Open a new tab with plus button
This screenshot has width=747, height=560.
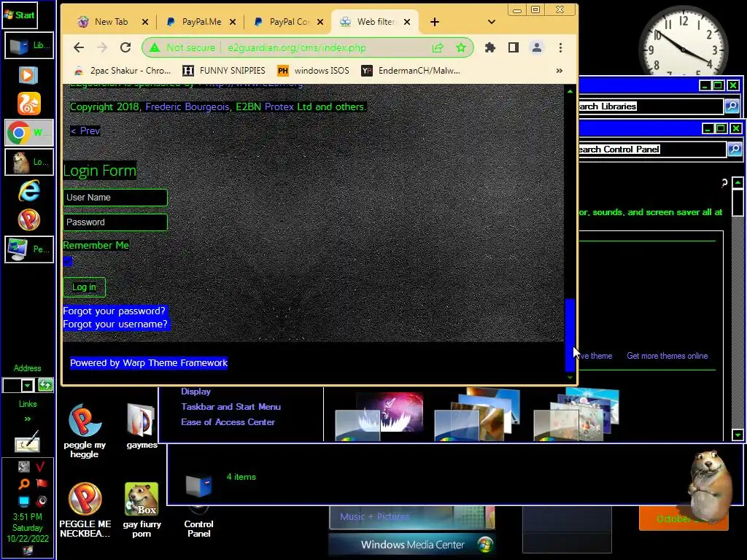click(x=435, y=22)
